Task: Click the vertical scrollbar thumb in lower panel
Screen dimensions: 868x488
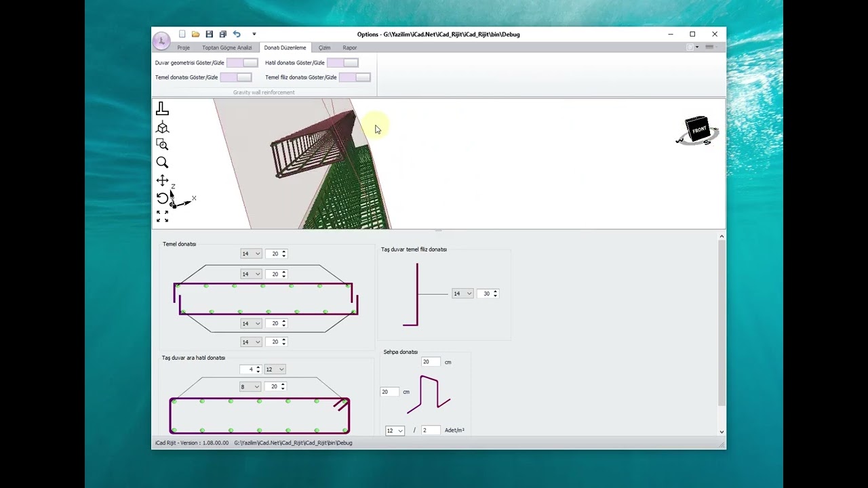Action: click(x=722, y=323)
